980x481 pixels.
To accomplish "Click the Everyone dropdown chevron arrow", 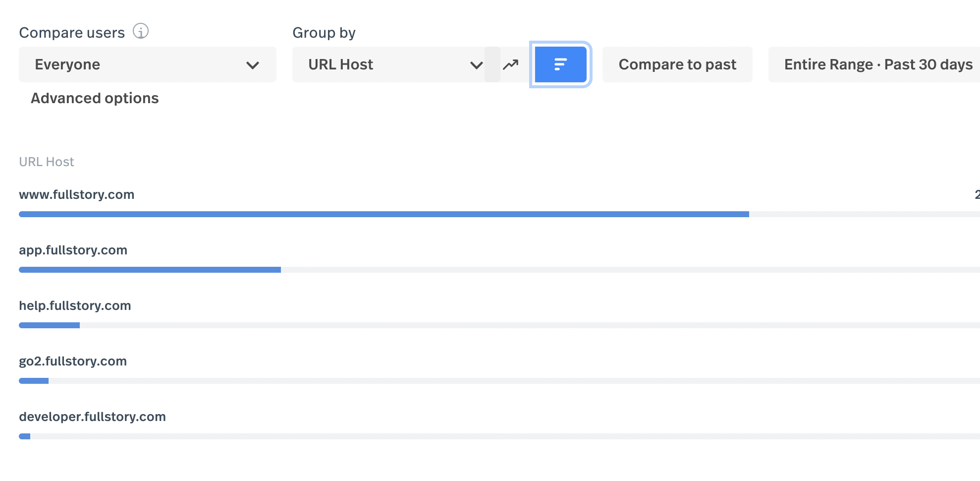I will coord(253,65).
